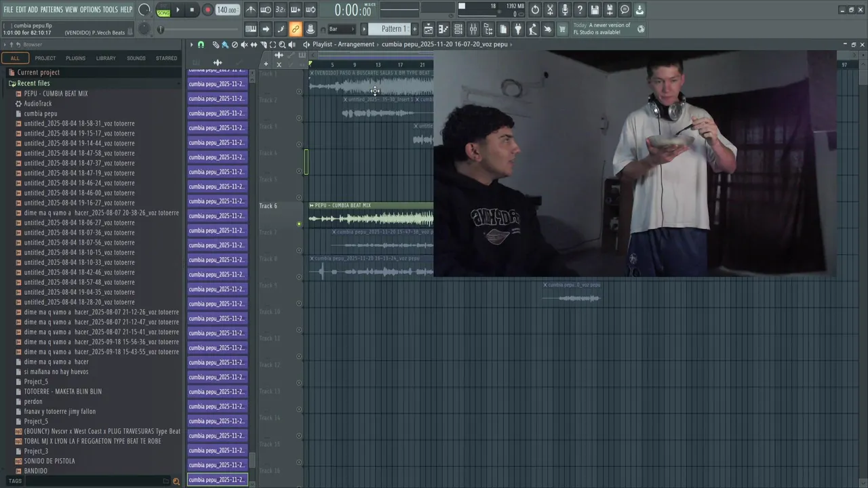868x488 pixels.
Task: Click the download/export icon
Action: (x=639, y=9)
